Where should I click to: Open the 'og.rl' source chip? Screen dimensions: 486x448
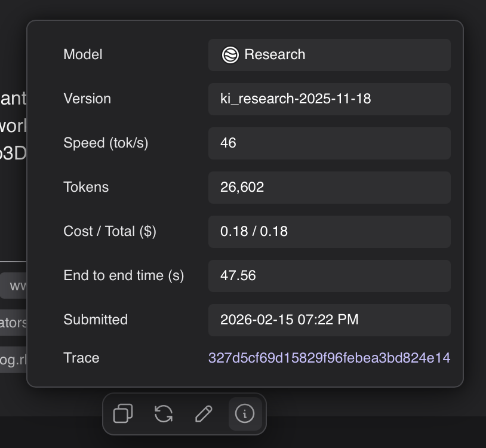(13, 360)
